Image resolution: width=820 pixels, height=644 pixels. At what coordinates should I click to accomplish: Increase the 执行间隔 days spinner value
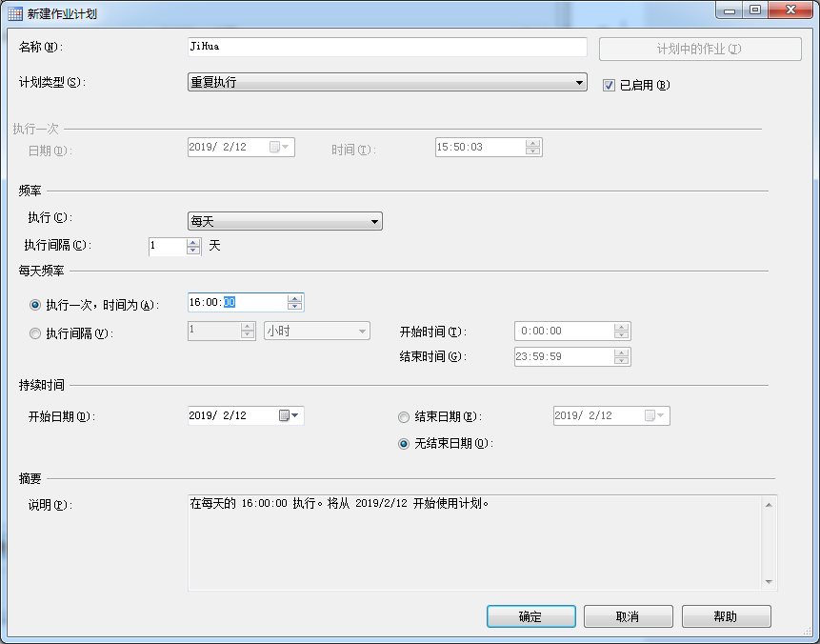click(193, 242)
